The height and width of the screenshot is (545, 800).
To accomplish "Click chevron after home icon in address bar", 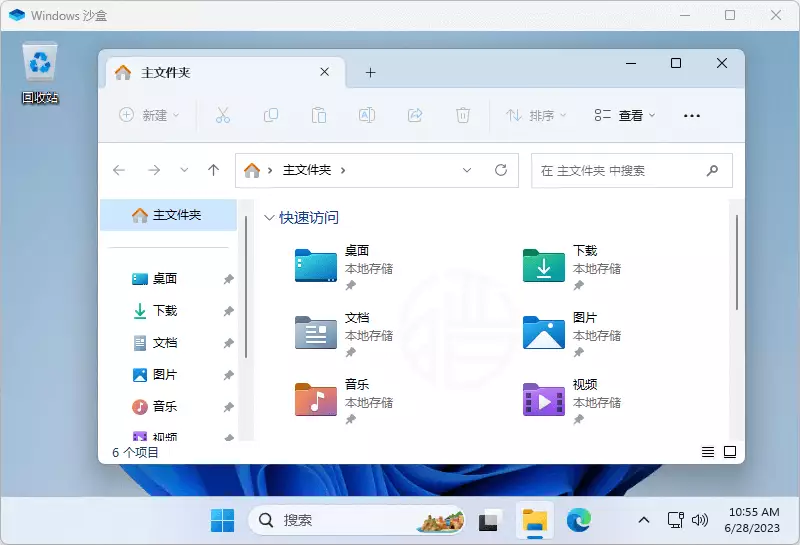I will 270,170.
